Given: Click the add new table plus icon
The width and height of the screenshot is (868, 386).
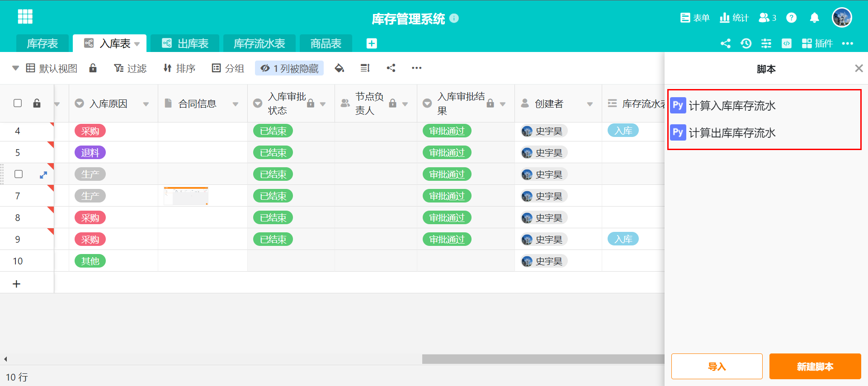Looking at the screenshot, I should tap(372, 43).
